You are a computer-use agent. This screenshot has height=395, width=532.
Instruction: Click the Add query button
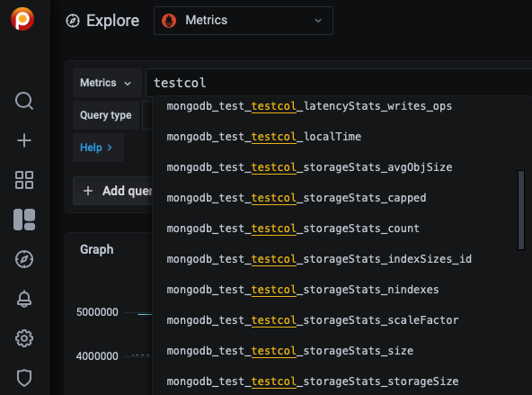113,191
